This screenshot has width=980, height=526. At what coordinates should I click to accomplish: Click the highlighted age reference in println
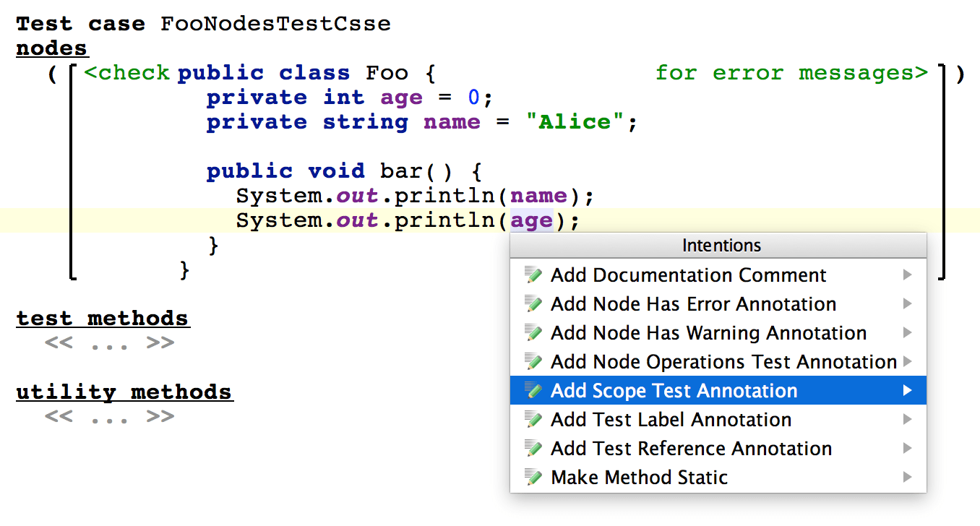pos(531,220)
